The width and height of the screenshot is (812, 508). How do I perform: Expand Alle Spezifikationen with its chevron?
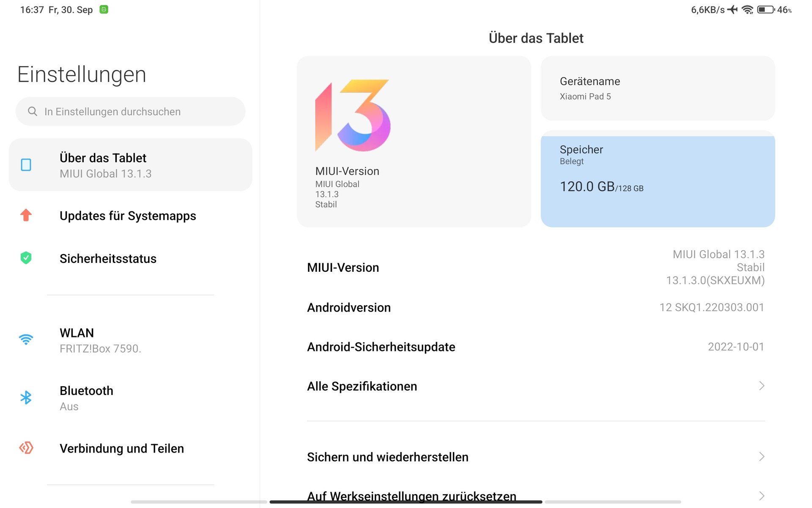coord(761,386)
